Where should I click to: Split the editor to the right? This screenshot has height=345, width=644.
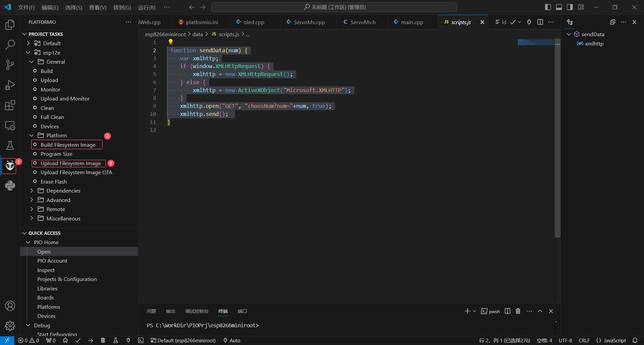[540, 22]
